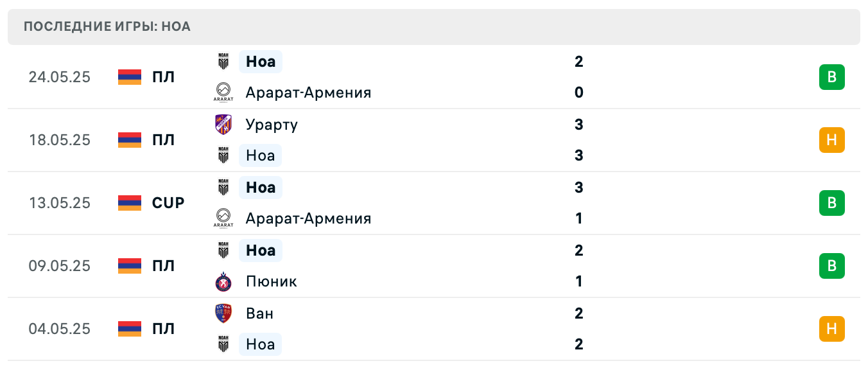
Task: Select the Урарту club crest
Action: point(223,125)
